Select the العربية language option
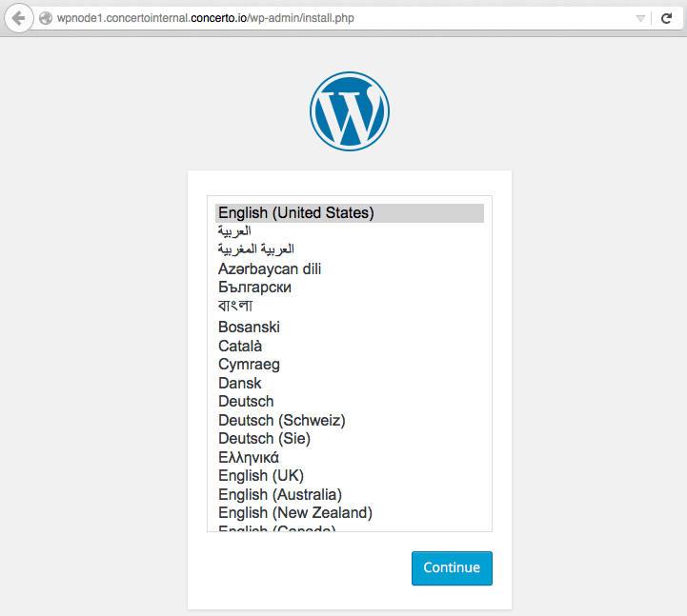 [x=350, y=231]
